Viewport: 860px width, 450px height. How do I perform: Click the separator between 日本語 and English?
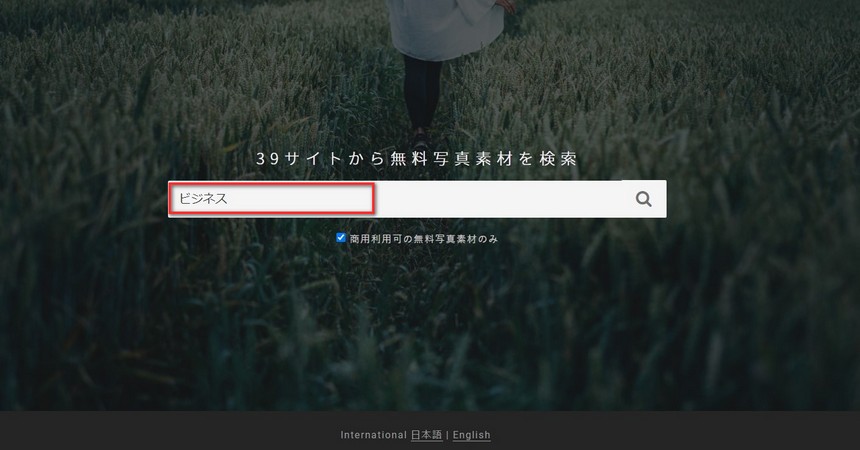447,435
